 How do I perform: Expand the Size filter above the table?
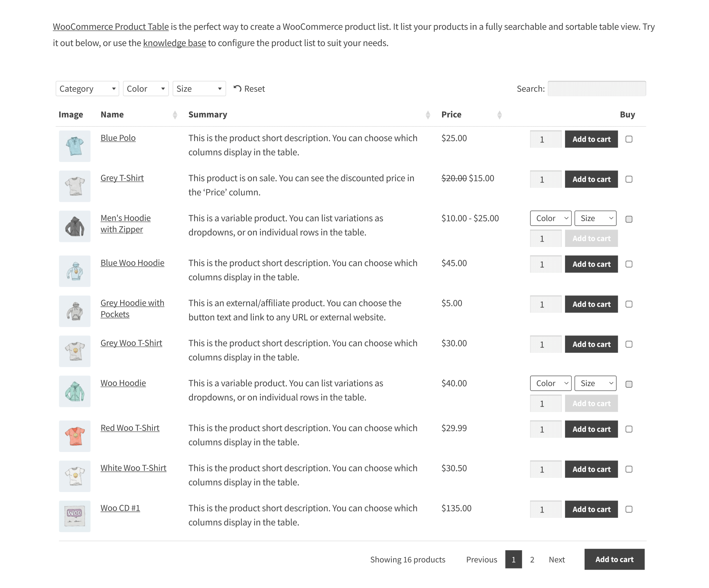(199, 89)
